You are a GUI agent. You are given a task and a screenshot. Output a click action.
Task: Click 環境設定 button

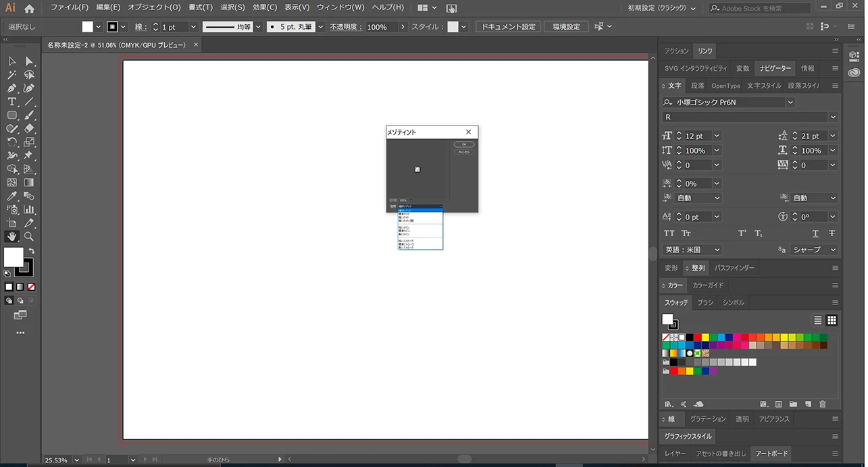[566, 27]
